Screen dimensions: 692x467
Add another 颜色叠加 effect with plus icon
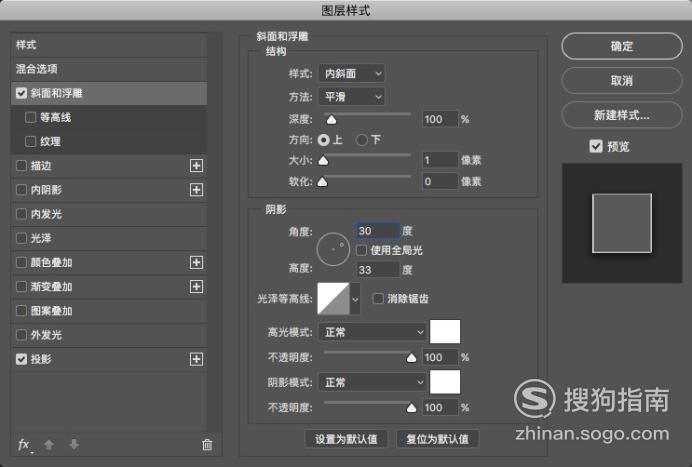pyautogui.click(x=196, y=263)
